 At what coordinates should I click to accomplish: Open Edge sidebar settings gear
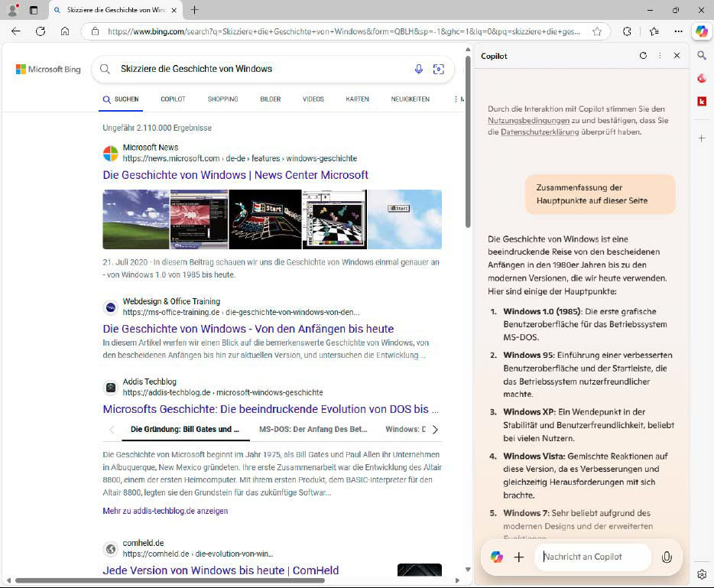701,574
